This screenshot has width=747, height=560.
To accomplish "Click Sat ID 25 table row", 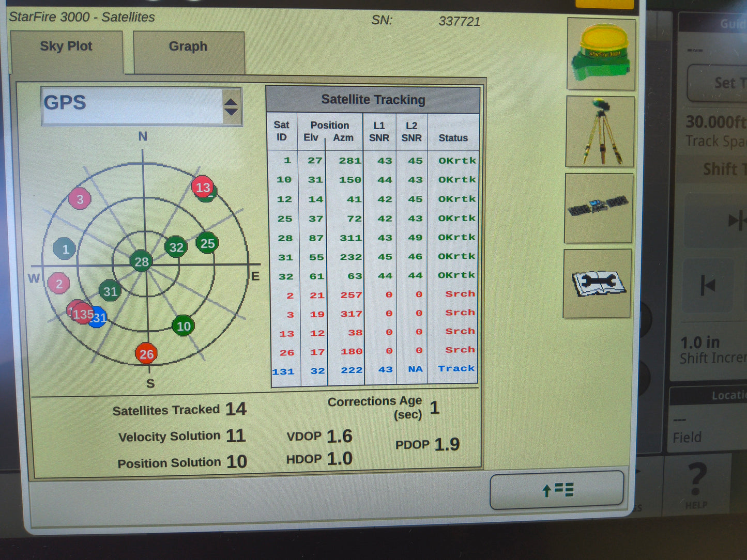I will 373,219.
